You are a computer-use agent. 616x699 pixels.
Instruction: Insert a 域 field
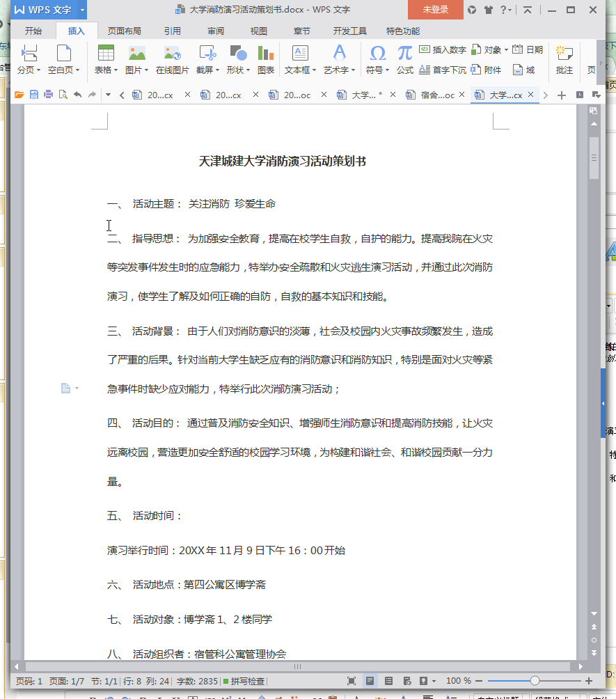coord(523,70)
